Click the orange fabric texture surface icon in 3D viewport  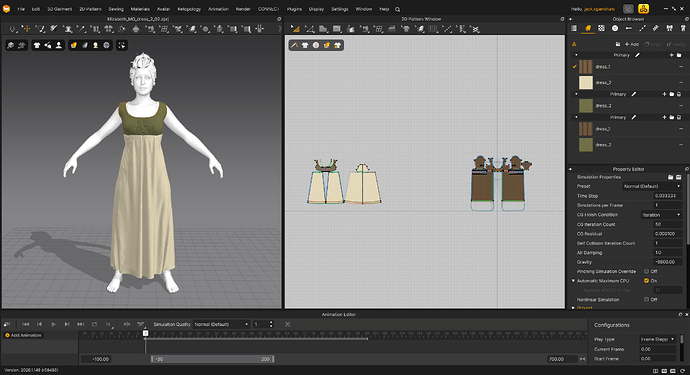pos(74,45)
